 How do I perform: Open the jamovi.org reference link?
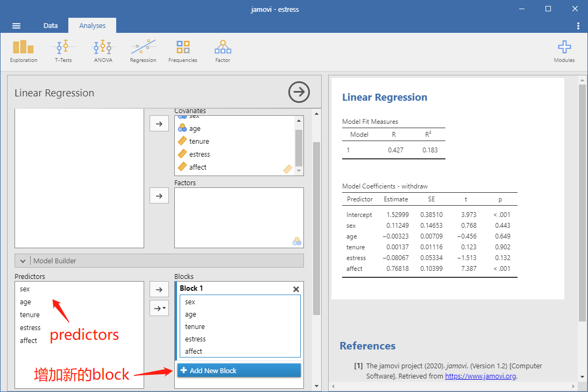click(480, 376)
